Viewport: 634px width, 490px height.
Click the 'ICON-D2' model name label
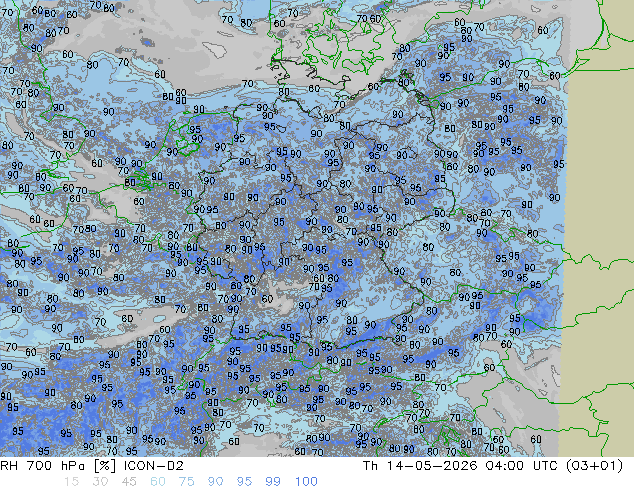[x=154, y=466]
